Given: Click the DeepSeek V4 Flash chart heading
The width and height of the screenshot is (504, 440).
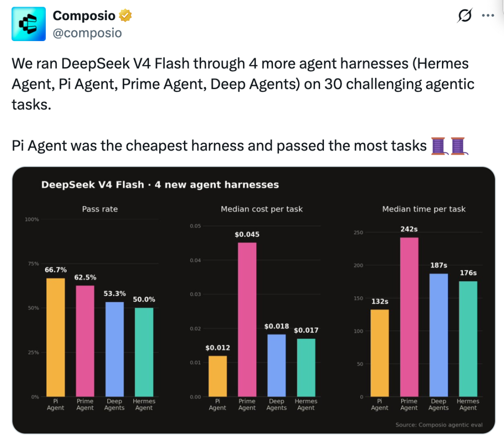Looking at the screenshot, I should (x=160, y=185).
